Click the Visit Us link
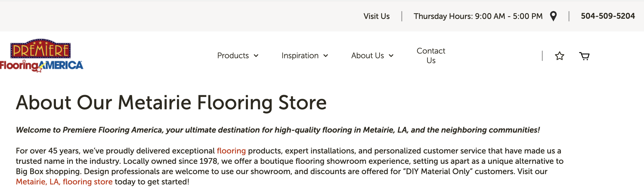Image resolution: width=644 pixels, height=194 pixels. tap(377, 16)
